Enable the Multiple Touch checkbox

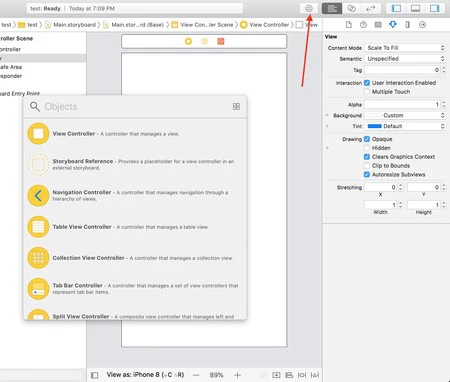(x=367, y=92)
